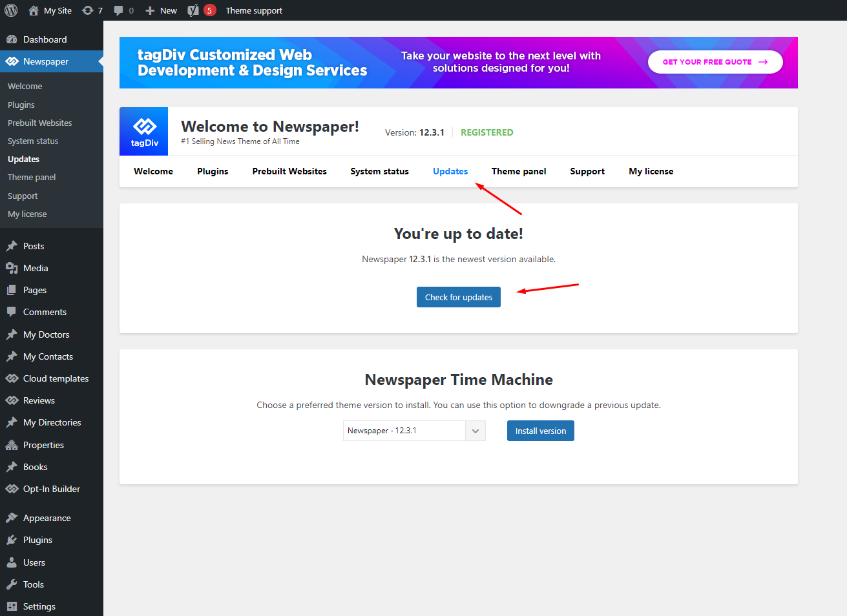
Task: Click the Install version button
Action: (x=541, y=431)
